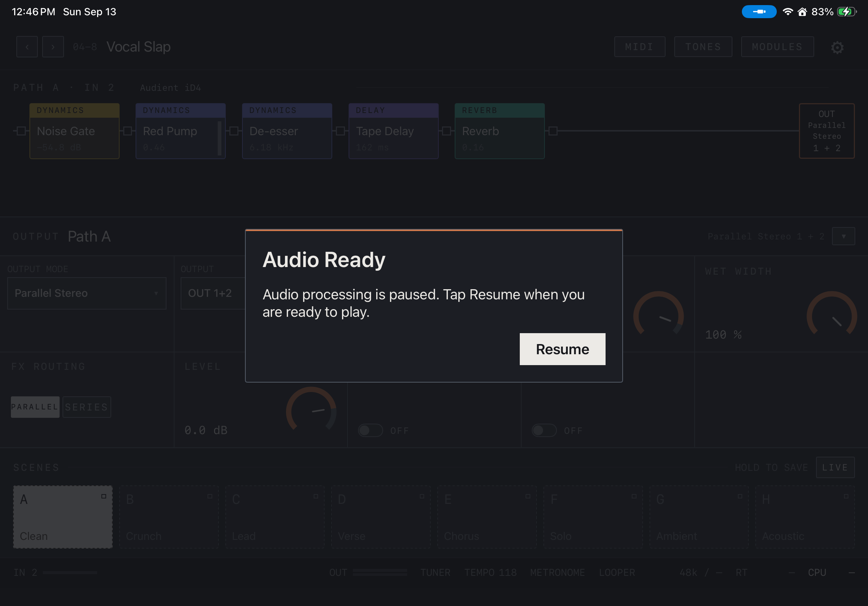The height and width of the screenshot is (606, 868).
Task: Open the settings gear icon
Action: tap(837, 47)
